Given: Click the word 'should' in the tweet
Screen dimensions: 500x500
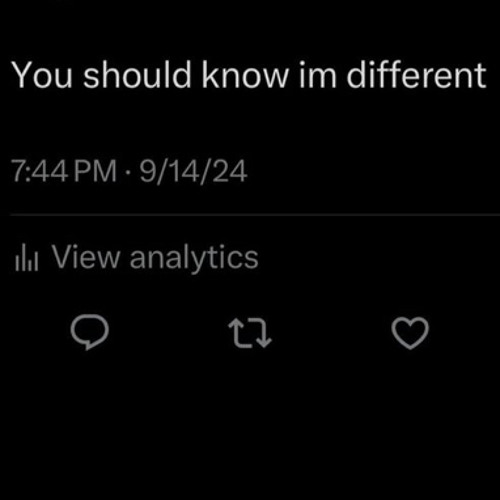Looking at the screenshot, I should point(137,75).
